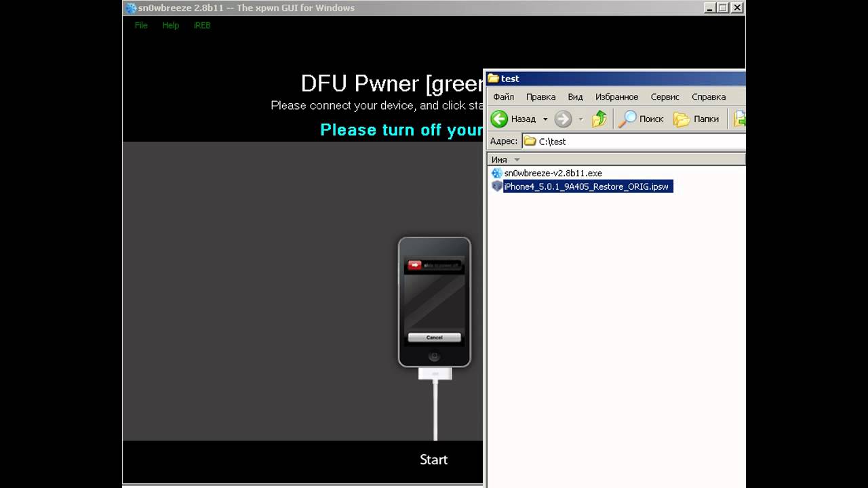Close the sn0wbreeze window
Image resolution: width=868 pixels, height=488 pixels.
tap(737, 8)
